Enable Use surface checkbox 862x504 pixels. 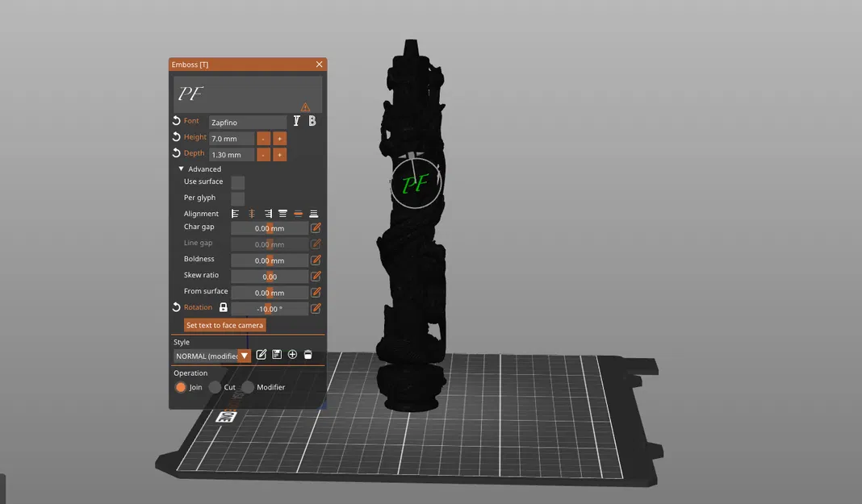click(237, 182)
